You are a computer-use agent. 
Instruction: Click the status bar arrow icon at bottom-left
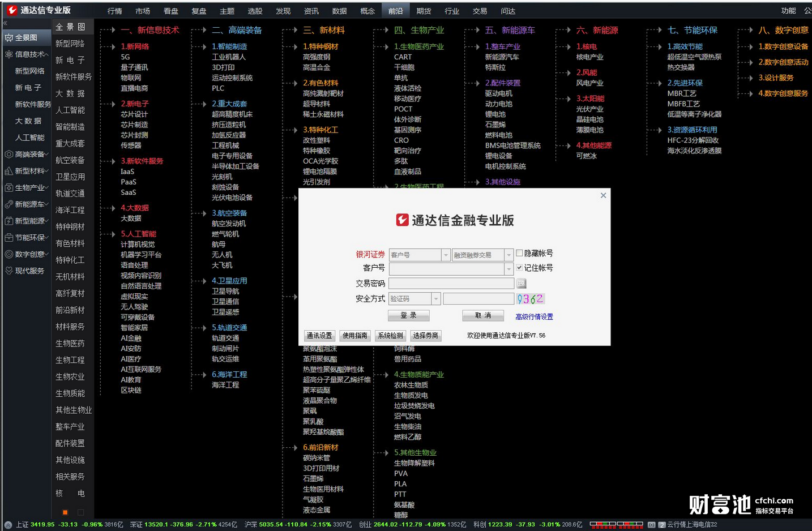click(8, 525)
